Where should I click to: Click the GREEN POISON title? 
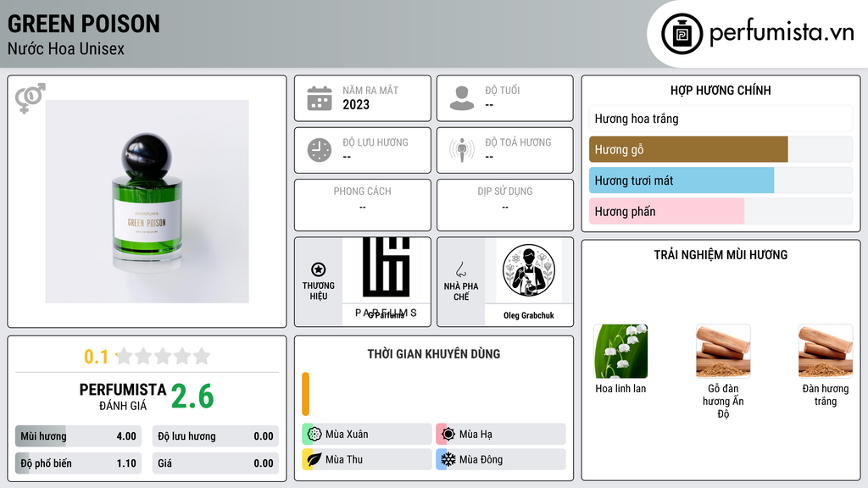click(x=84, y=24)
